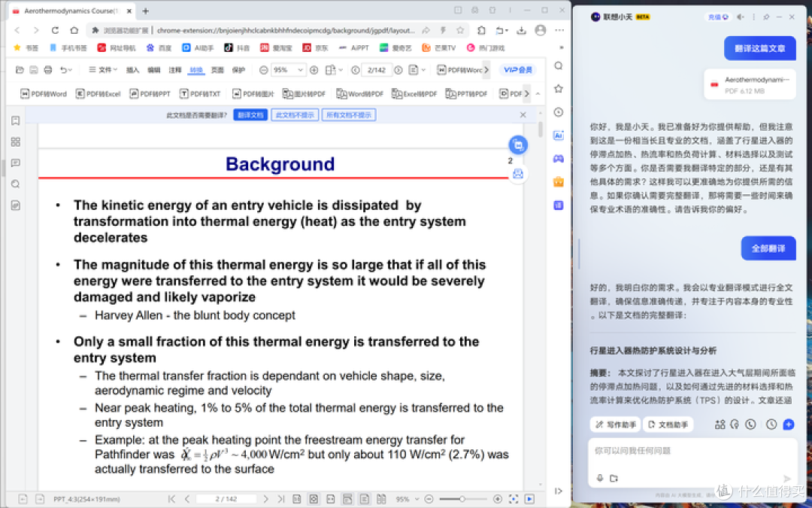
Task: Open the search icon in browser sidebar
Action: (x=558, y=65)
